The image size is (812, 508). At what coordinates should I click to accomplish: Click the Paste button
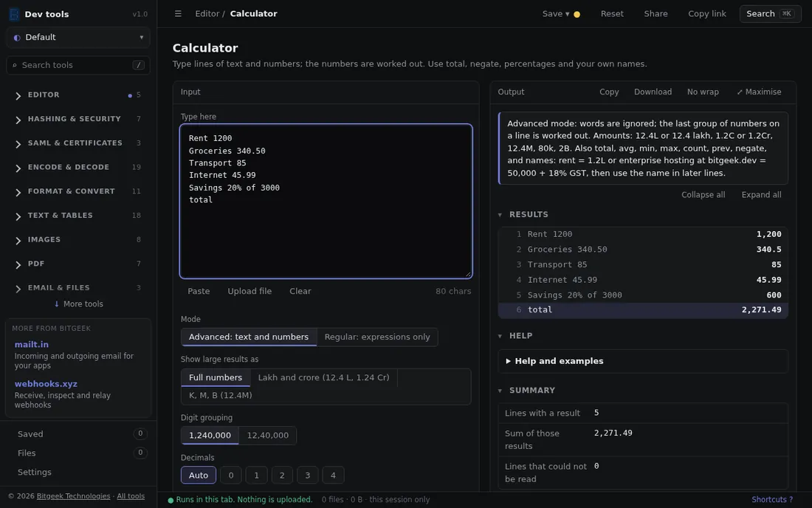(x=199, y=292)
